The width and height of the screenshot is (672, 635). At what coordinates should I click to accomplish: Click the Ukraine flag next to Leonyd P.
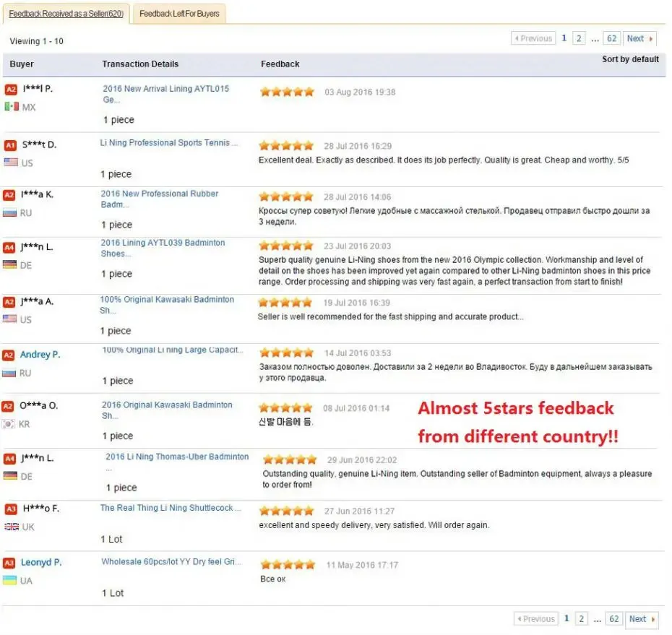pos(9,581)
